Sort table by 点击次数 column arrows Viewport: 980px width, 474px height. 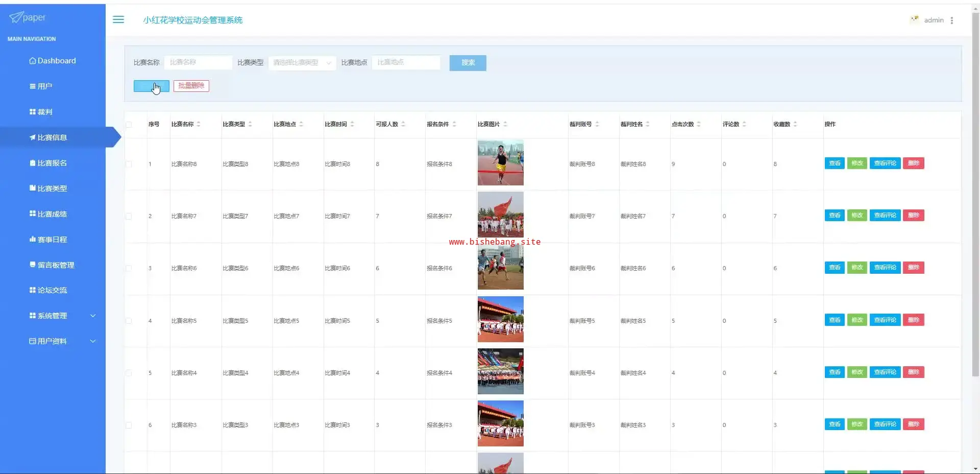click(x=699, y=124)
